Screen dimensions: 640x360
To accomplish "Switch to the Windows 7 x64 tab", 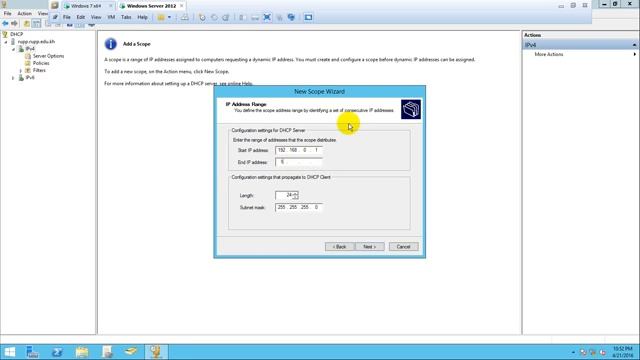I will 86,6.
